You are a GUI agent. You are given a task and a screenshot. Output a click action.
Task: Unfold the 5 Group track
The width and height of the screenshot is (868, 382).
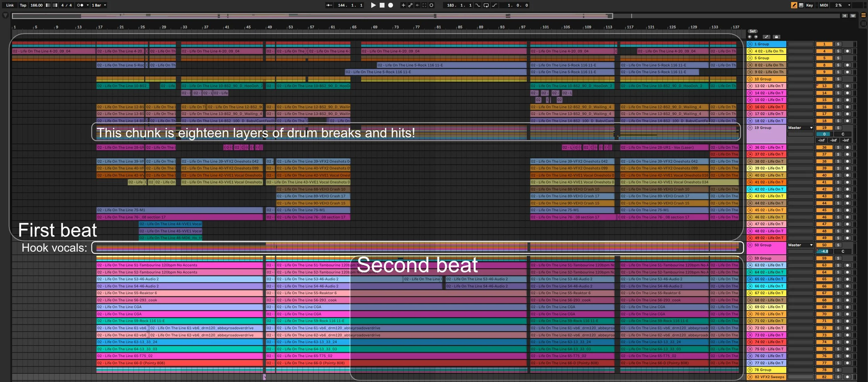point(750,58)
